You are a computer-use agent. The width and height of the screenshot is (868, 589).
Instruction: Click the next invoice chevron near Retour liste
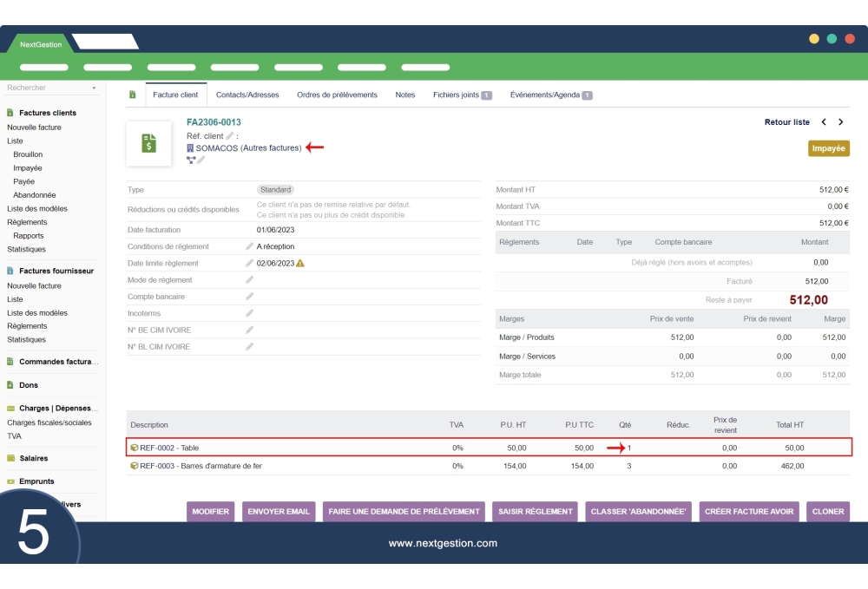pyautogui.click(x=840, y=122)
